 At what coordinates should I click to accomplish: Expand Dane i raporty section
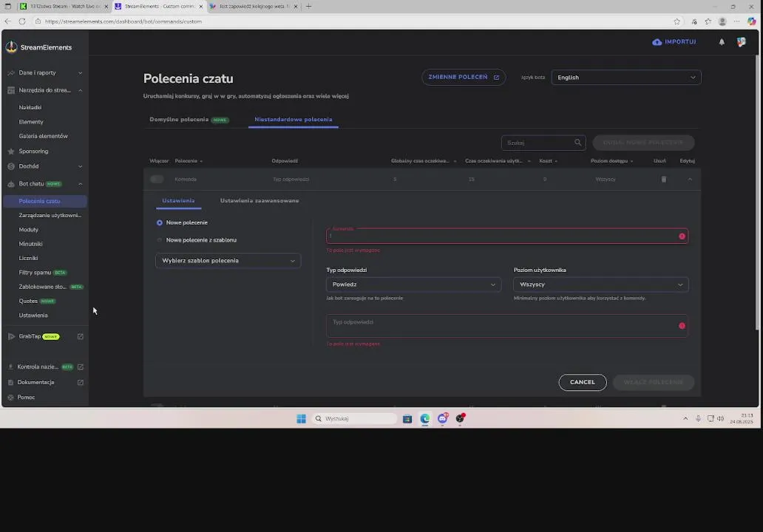(81, 73)
